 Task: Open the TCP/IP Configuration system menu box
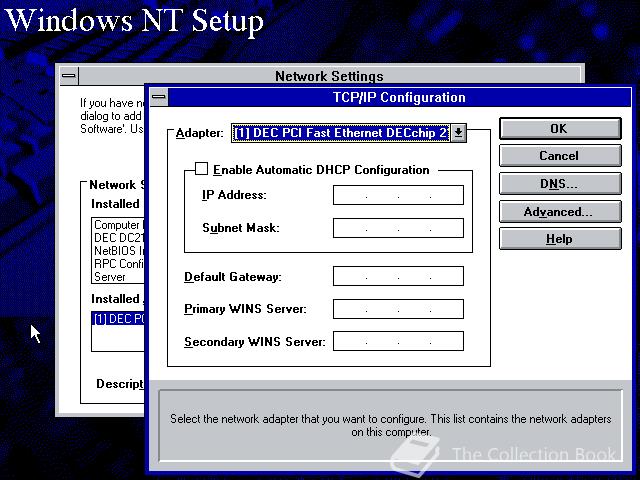(x=159, y=97)
